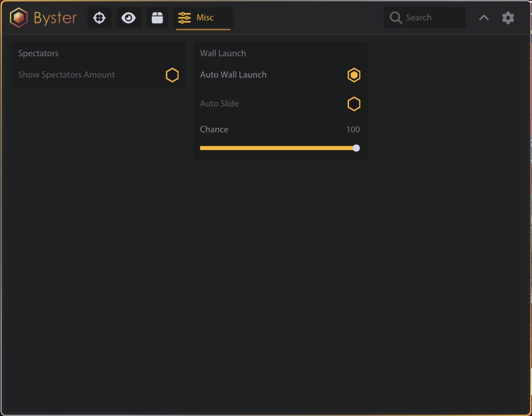Click the middle of the Chance slider track
Viewport: 532px width, 416px height.
click(x=278, y=148)
